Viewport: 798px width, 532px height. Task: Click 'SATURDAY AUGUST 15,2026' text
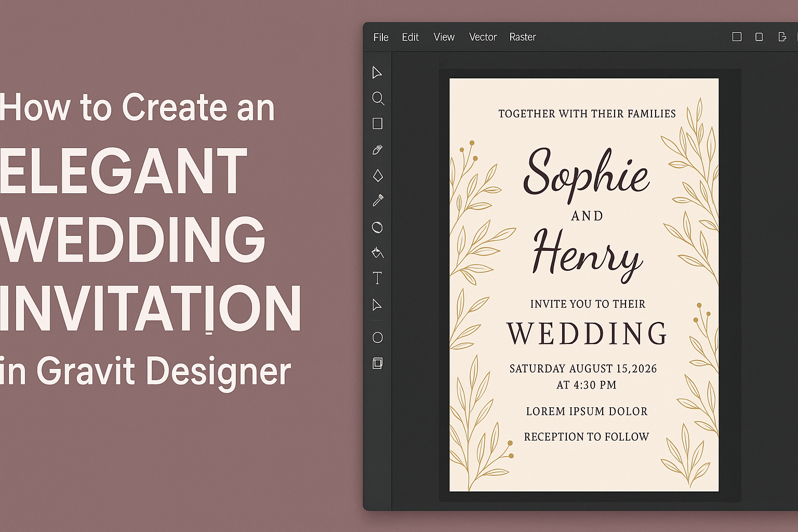[583, 369]
